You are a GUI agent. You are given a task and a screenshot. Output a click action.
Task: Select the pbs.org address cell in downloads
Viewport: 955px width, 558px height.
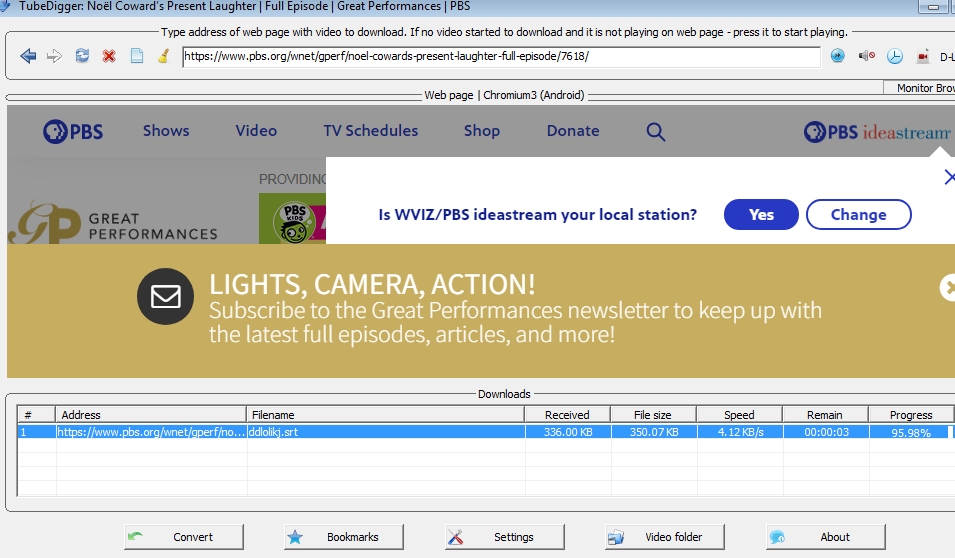click(151, 432)
